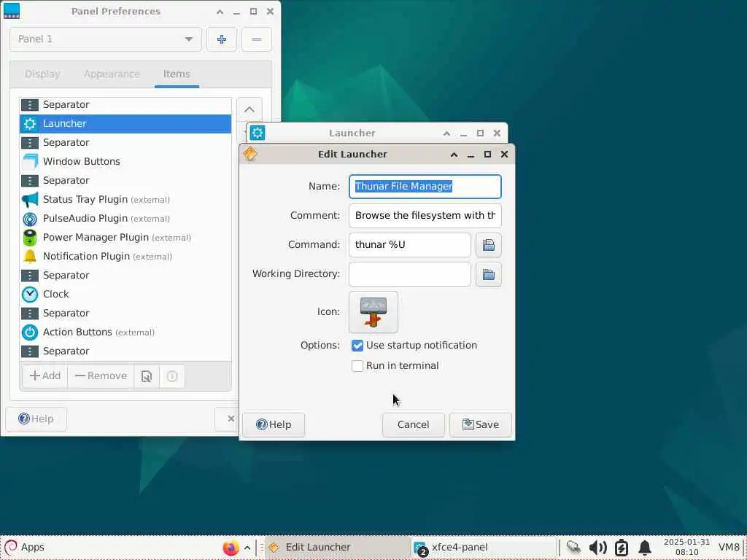Image resolution: width=747 pixels, height=560 pixels.
Task: Click the Clock icon in items list
Action: pyautogui.click(x=29, y=295)
